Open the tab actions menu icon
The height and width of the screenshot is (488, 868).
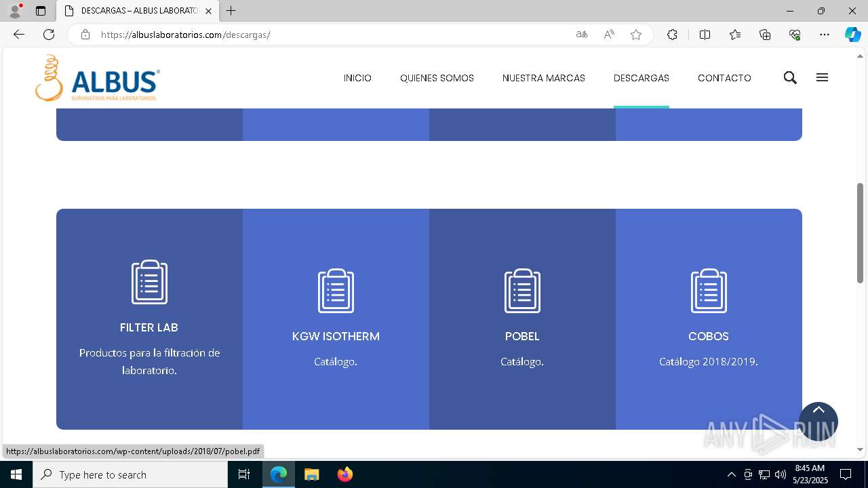tap(41, 11)
